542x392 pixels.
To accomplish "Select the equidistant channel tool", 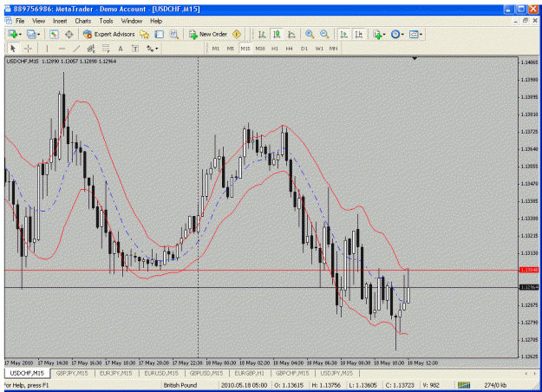I will click(x=91, y=49).
